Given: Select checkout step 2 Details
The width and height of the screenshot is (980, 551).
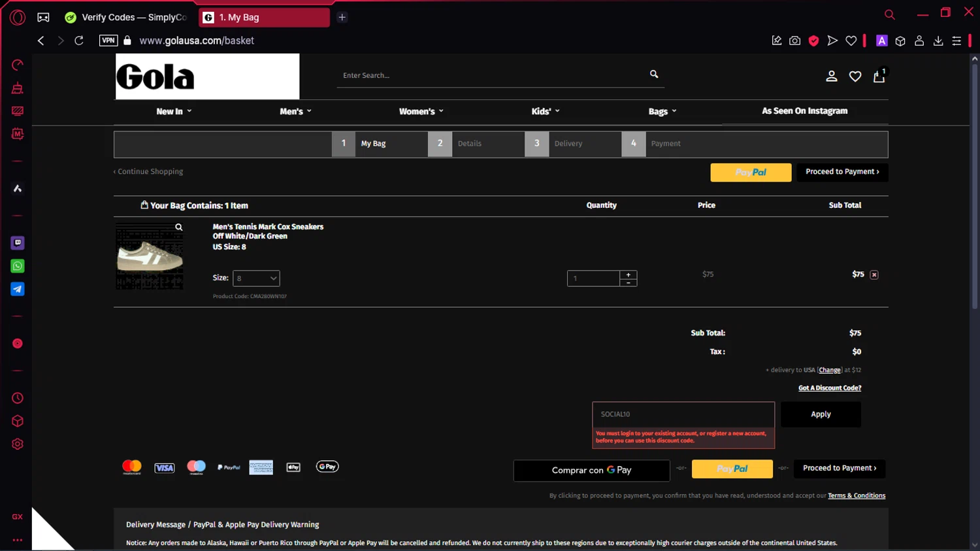Looking at the screenshot, I should pyautogui.click(x=476, y=144).
